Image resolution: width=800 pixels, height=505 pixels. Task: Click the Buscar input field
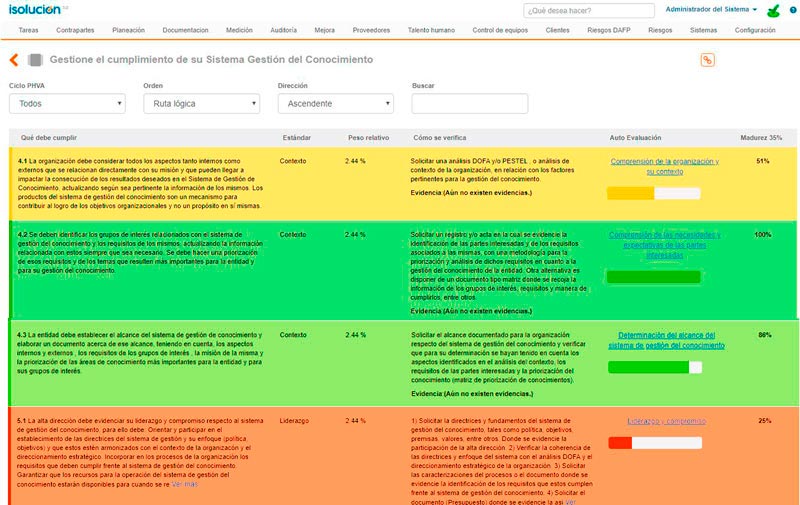point(470,104)
